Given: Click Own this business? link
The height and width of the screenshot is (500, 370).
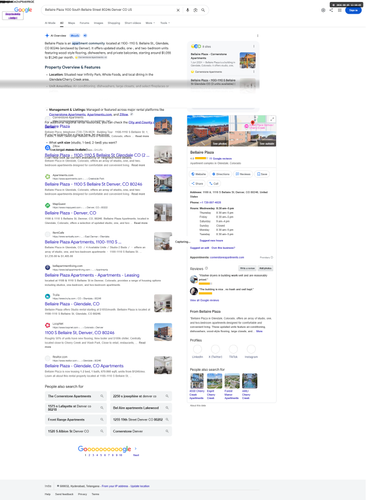Looking at the screenshot, I should [223, 248].
